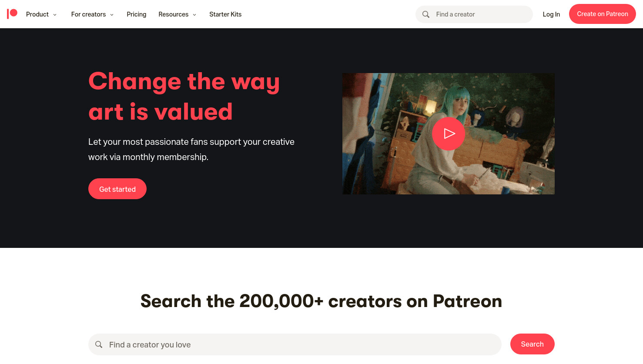Open the Resources menu label
The height and width of the screenshot is (364, 643).
tap(174, 14)
